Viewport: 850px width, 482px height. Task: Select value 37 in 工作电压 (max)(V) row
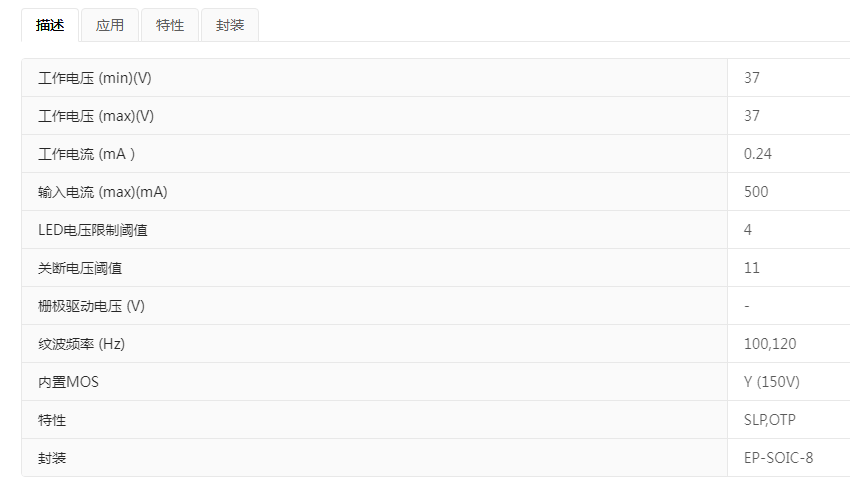(x=752, y=116)
